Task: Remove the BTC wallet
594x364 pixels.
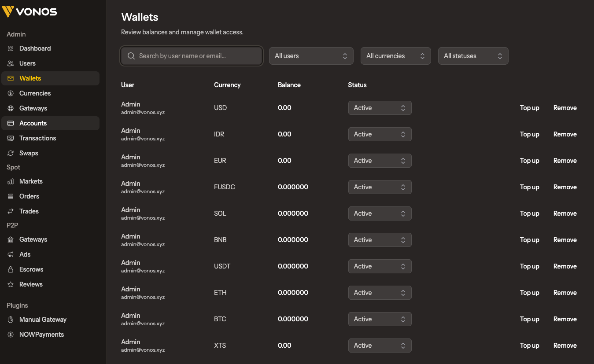Action: click(565, 319)
